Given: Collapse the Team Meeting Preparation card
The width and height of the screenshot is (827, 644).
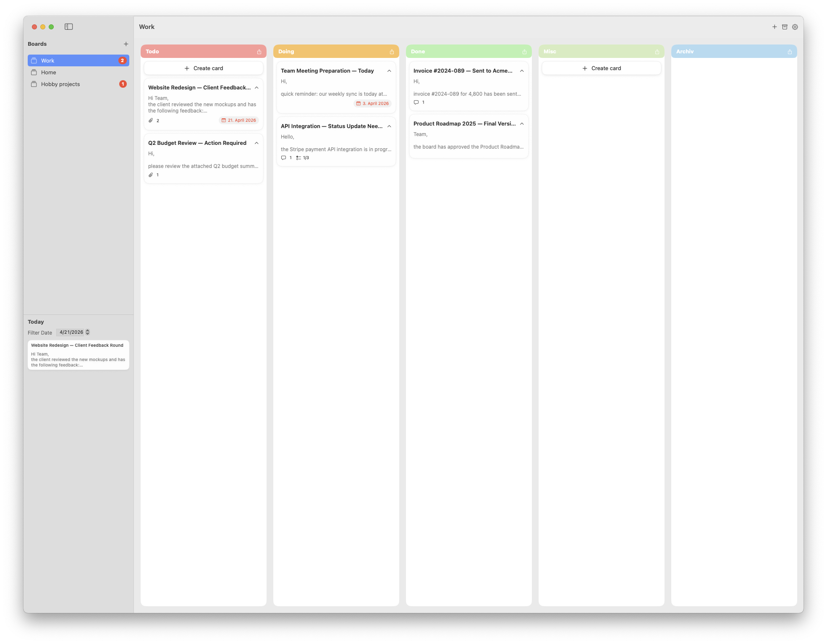Looking at the screenshot, I should (x=389, y=71).
